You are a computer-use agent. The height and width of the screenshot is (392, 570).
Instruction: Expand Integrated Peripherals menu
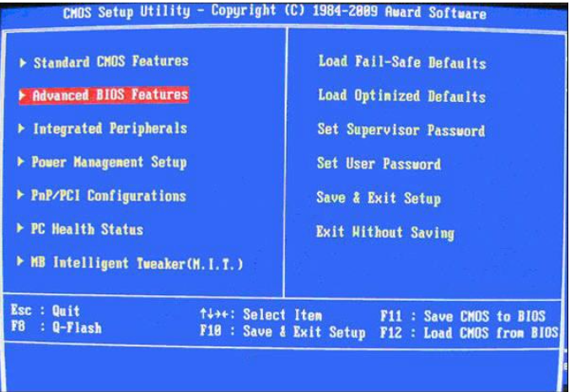[x=110, y=129]
